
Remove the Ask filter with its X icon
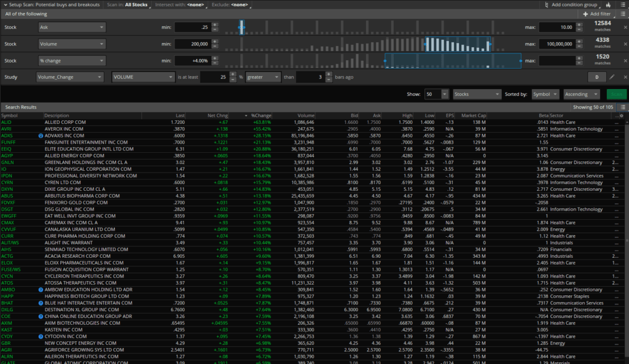pos(625,27)
